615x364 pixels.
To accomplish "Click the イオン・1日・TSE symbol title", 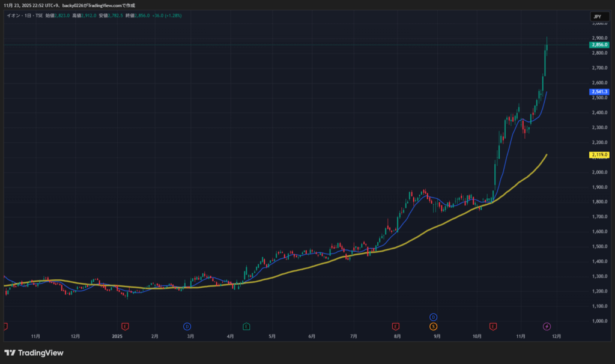I will [24, 16].
